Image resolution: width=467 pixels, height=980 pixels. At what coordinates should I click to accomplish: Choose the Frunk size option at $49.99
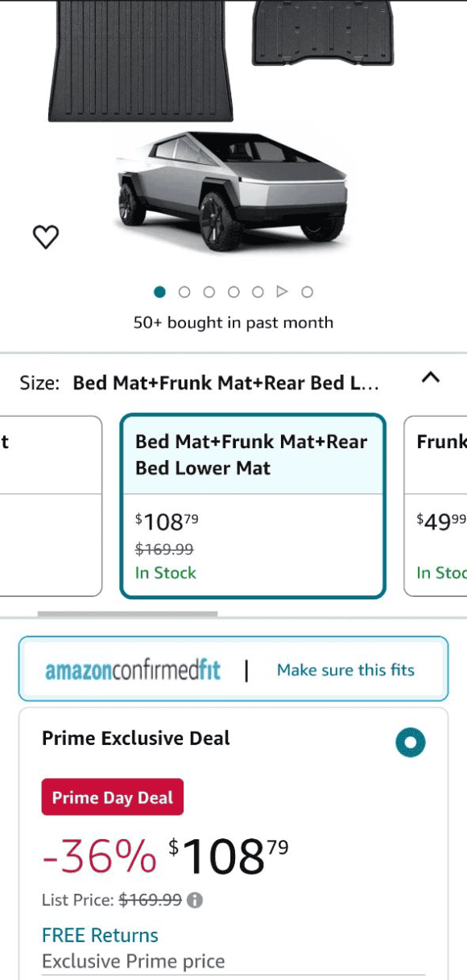[x=436, y=506]
